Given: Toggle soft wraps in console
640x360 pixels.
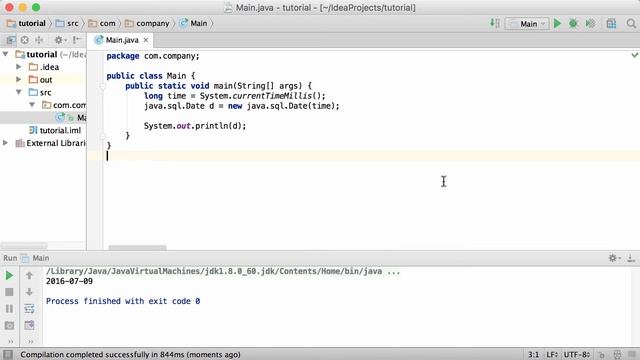Looking at the screenshot, I should [29, 309].
